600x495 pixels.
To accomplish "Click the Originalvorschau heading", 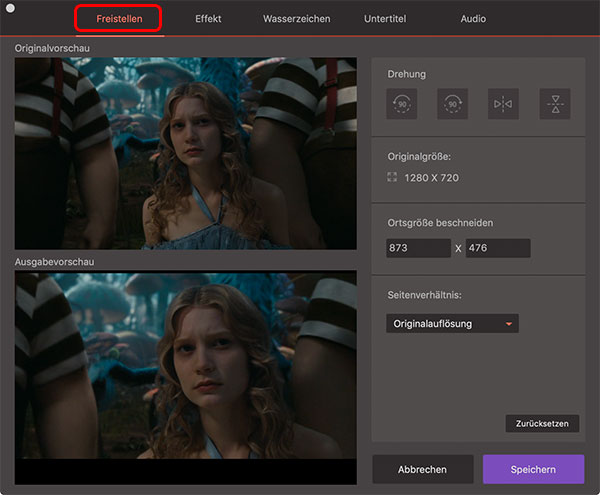I will point(52,48).
